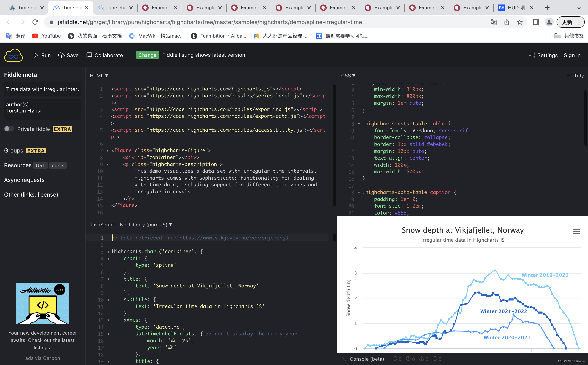
Task: Click the green Change button
Action: (147, 55)
